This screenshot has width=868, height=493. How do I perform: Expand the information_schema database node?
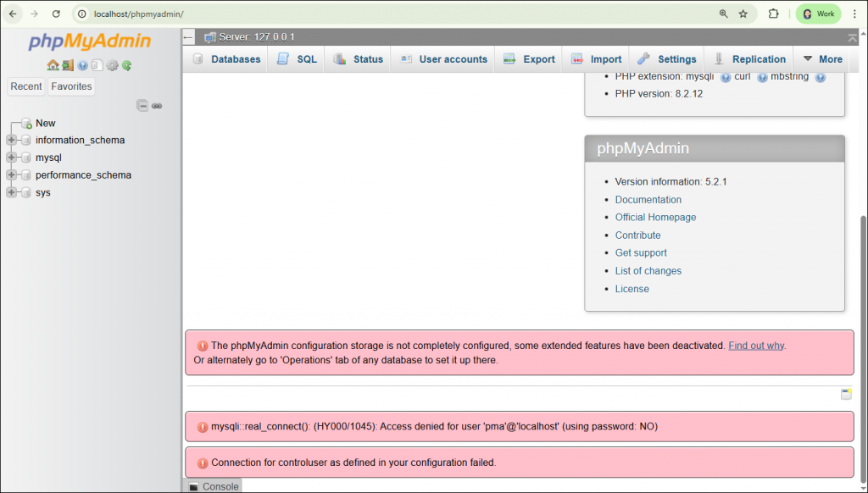pyautogui.click(x=12, y=140)
